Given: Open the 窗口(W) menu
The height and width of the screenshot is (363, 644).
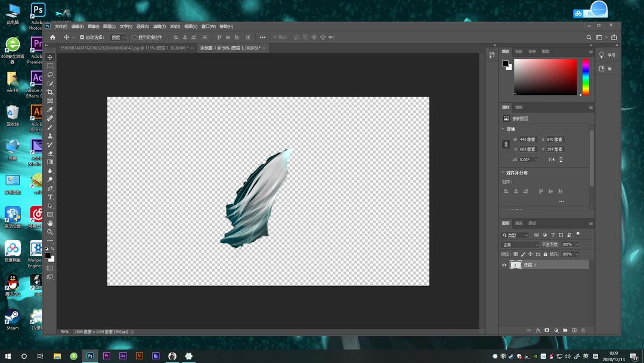Looking at the screenshot, I should coord(208,26).
